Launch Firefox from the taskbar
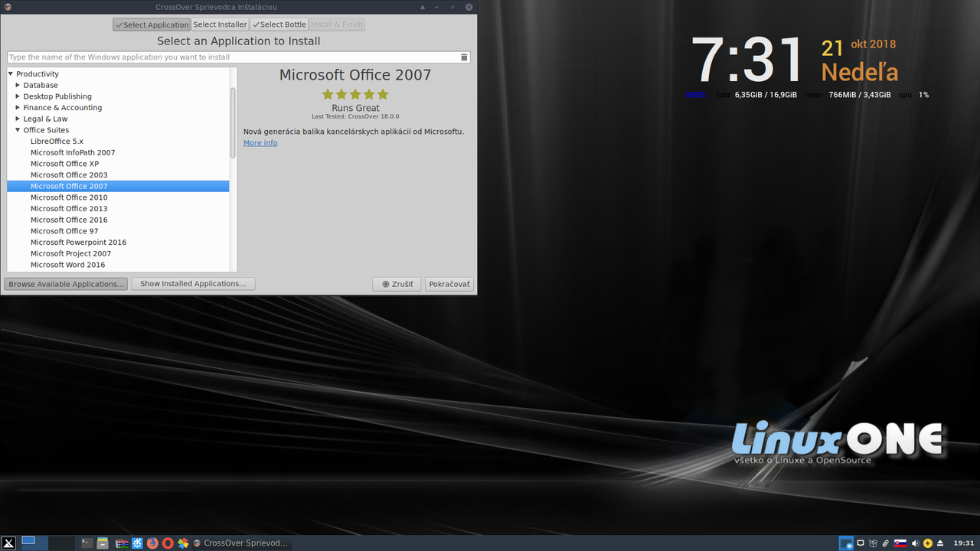The width and height of the screenshot is (980, 551). click(152, 543)
